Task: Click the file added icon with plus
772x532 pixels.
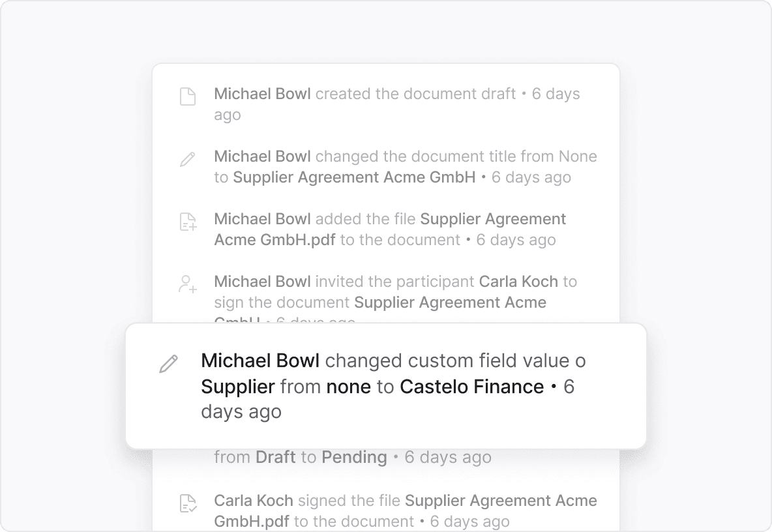Action: tap(188, 222)
